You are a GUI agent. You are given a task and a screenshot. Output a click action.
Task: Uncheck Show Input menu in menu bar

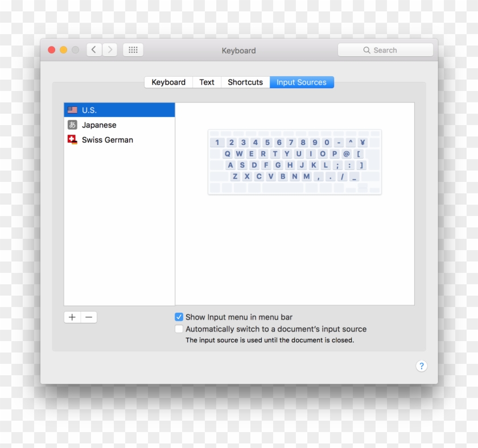point(179,317)
